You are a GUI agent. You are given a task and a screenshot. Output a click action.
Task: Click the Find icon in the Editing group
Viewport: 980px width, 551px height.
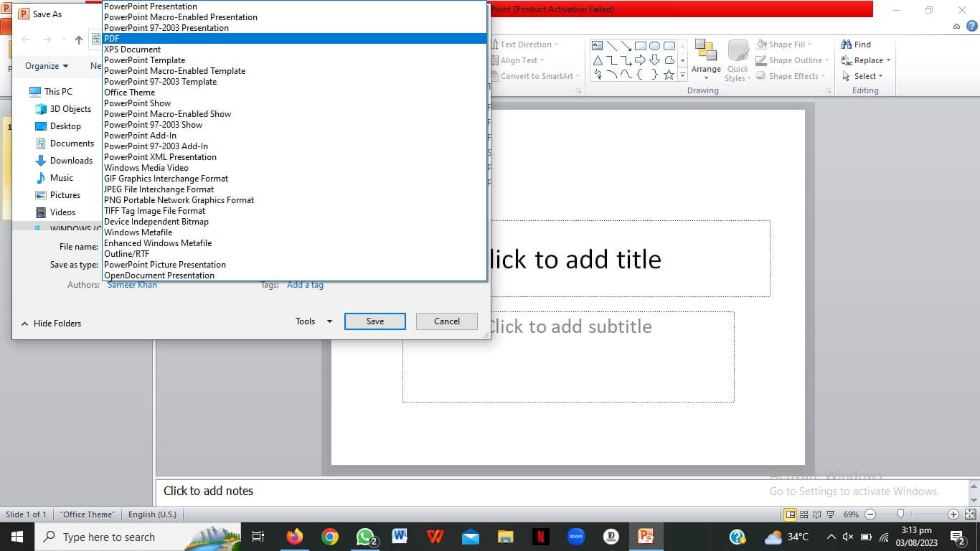coord(855,44)
